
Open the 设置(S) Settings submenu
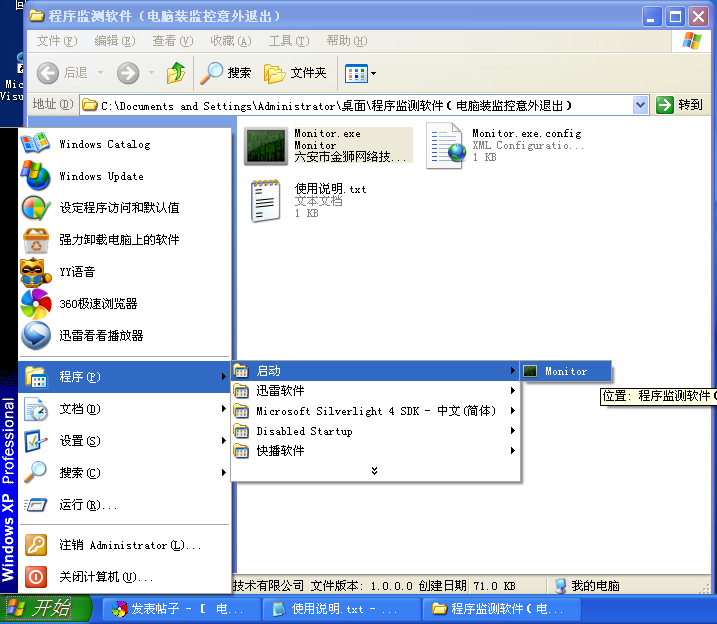124,441
